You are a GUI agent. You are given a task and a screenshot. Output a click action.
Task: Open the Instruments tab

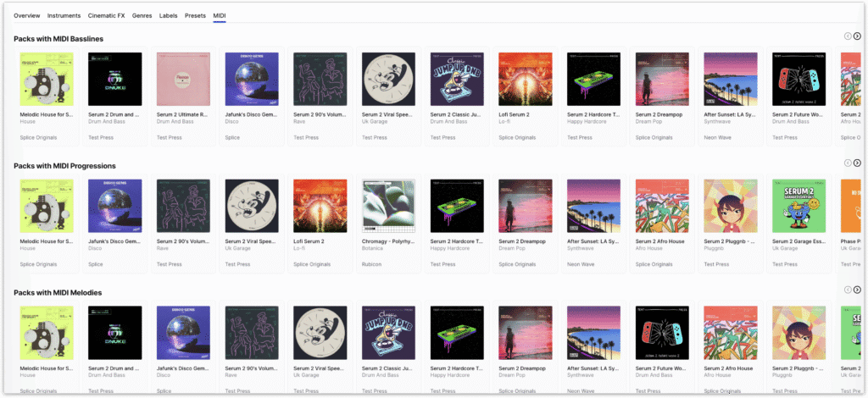[x=64, y=15]
